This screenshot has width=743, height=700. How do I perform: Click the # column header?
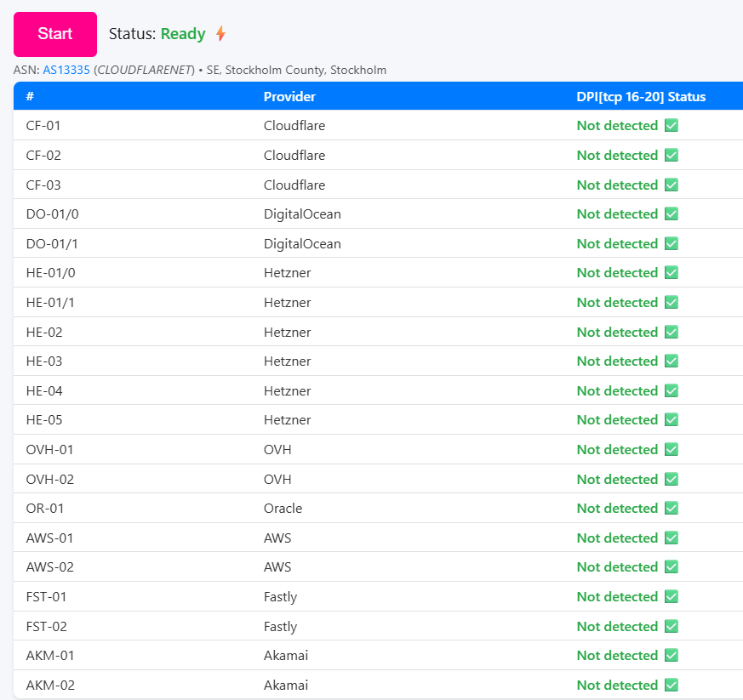click(30, 97)
